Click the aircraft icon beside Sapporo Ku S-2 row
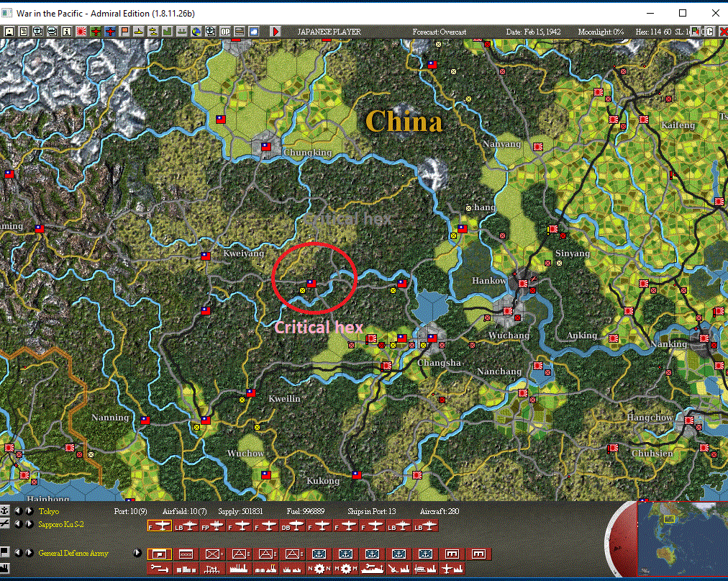The width and height of the screenshot is (728, 581). (x=4, y=524)
